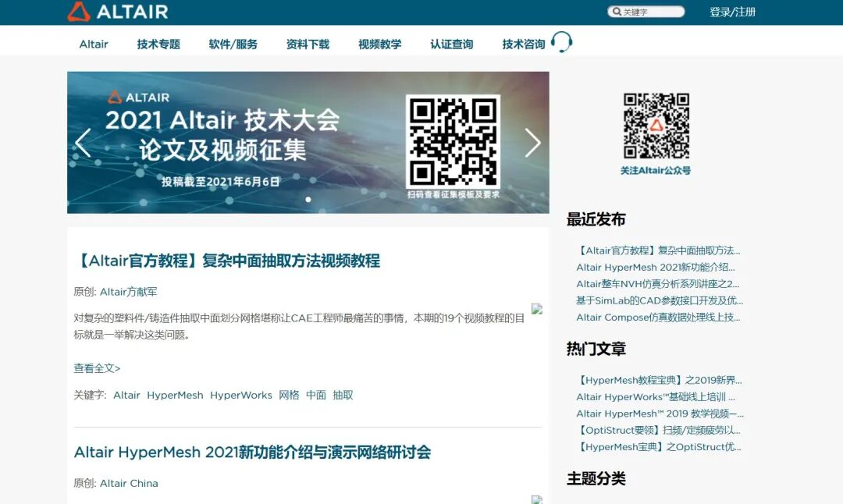Click the sidebar Altair QR code
The height and width of the screenshot is (504, 843).
656,126
